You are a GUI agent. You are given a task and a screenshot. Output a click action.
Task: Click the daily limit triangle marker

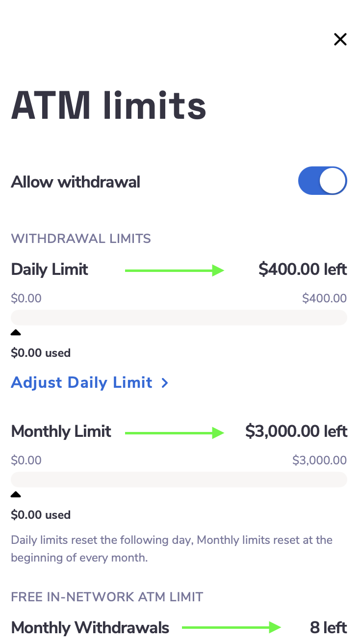click(x=16, y=333)
